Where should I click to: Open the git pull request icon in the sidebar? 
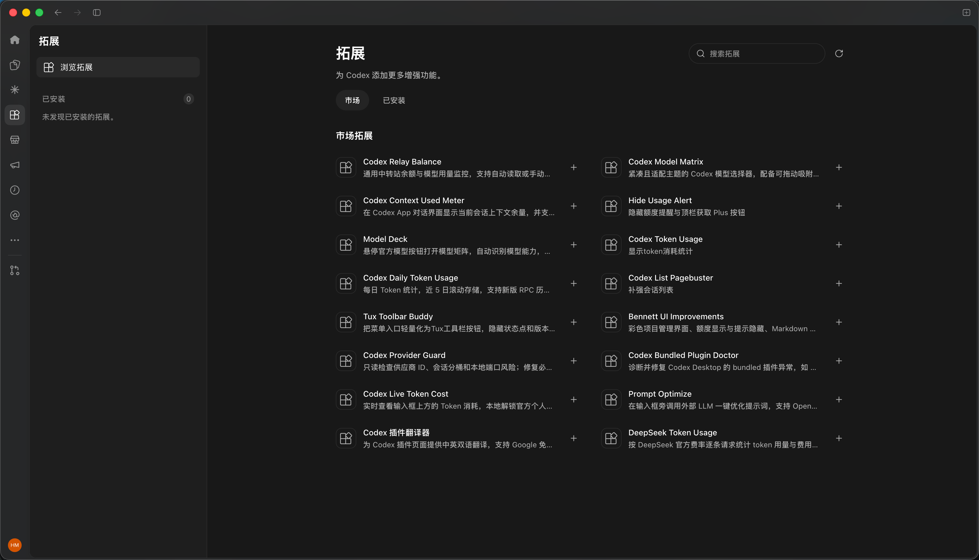[x=15, y=270]
